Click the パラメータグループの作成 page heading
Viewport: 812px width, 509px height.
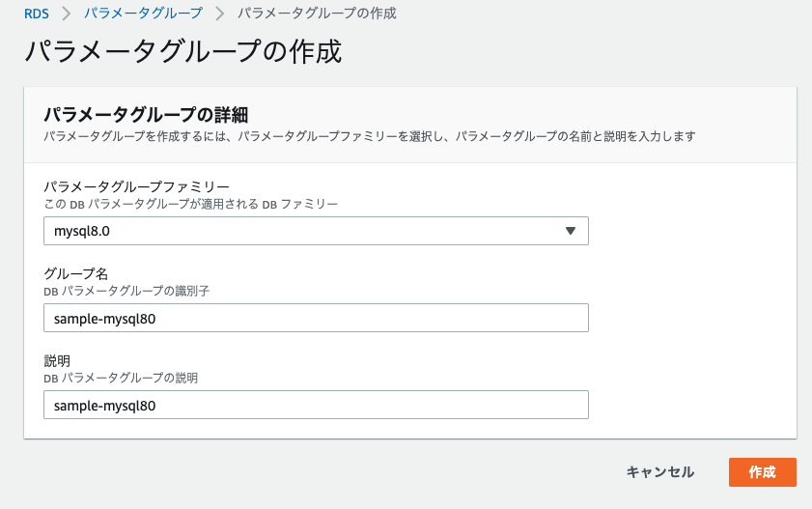point(182,51)
